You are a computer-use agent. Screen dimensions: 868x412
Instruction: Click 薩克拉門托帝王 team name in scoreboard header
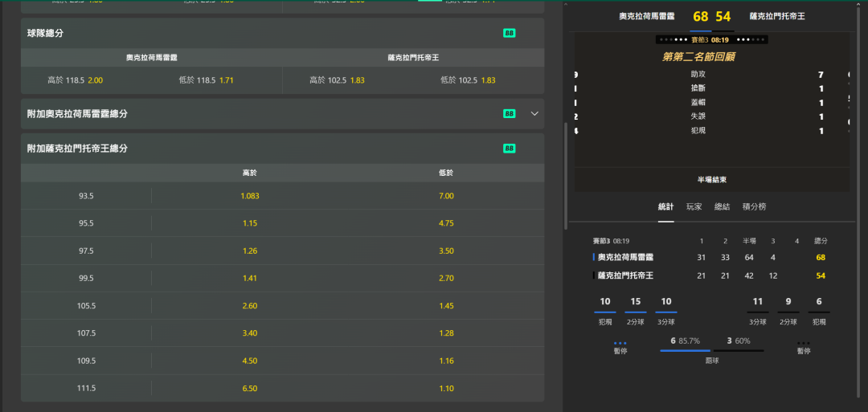coord(777,17)
